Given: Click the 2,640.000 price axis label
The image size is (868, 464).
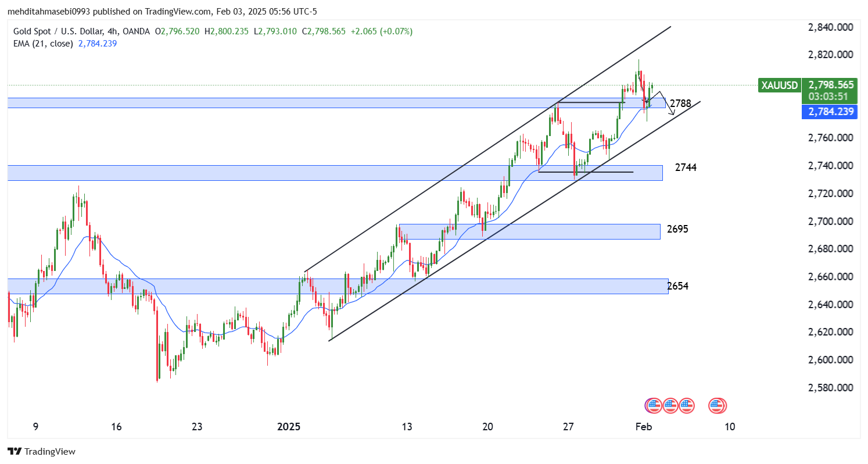Looking at the screenshot, I should 830,305.
